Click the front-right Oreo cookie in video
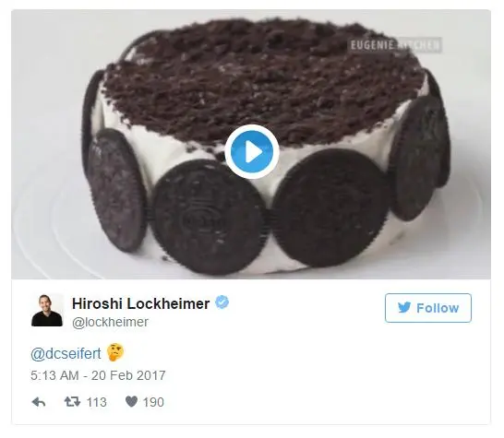504x438 pixels. coord(330,208)
